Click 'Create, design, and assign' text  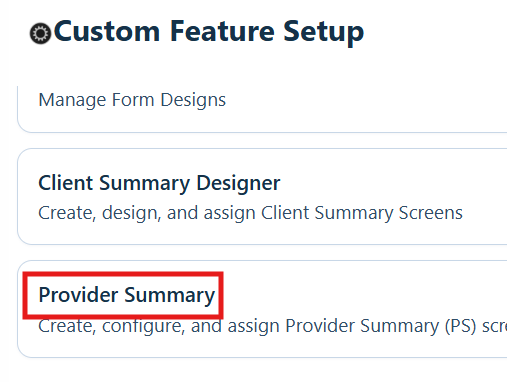pos(146,213)
